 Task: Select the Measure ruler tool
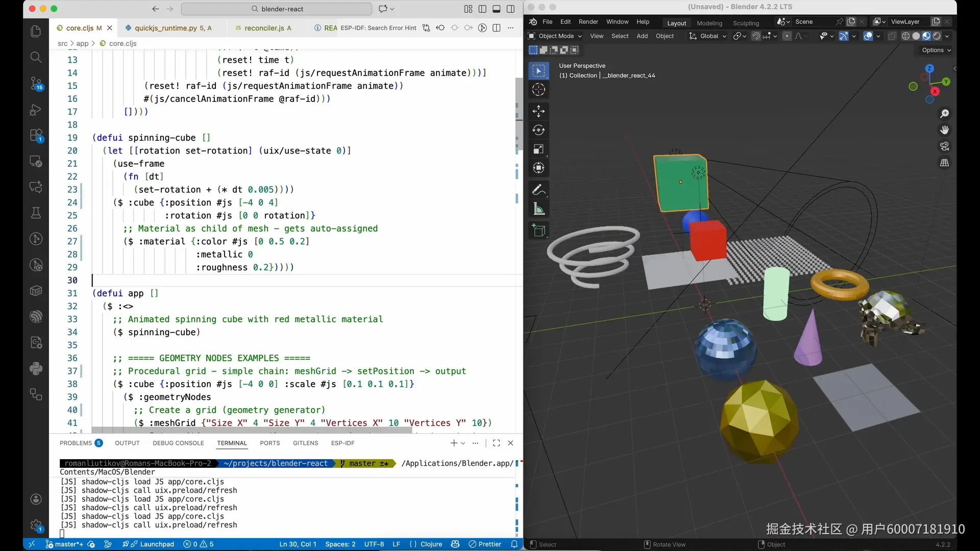pos(538,209)
